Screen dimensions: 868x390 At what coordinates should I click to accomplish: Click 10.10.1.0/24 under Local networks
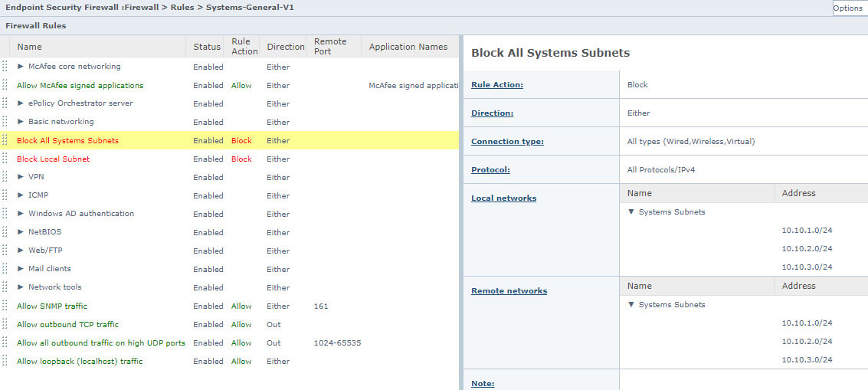pos(807,230)
